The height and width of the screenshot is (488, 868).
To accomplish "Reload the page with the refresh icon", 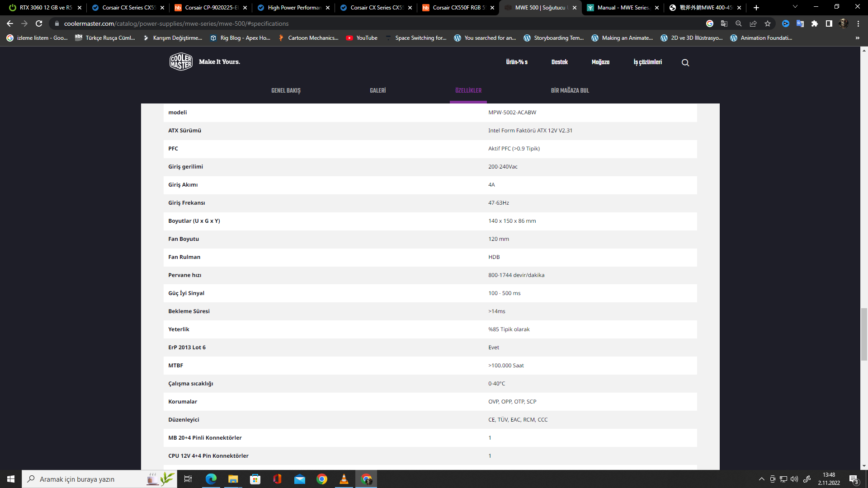I will [39, 23].
